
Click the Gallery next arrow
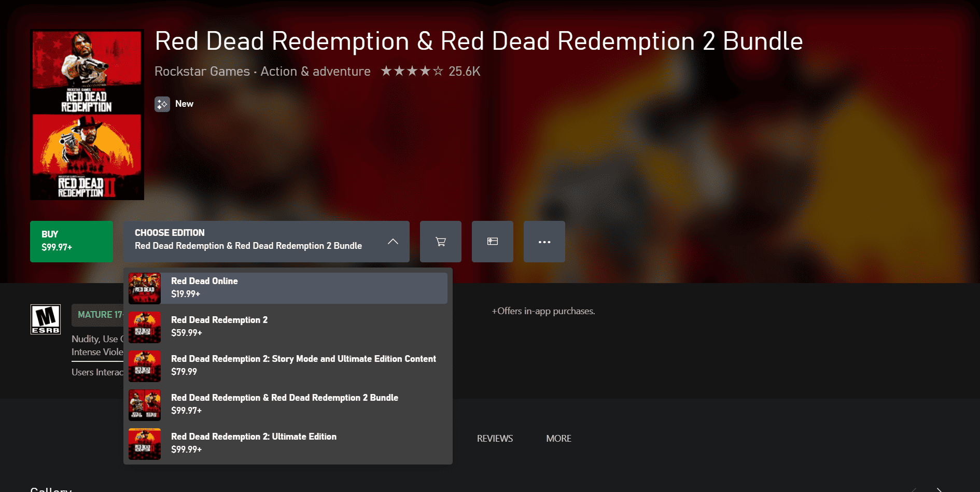(x=939, y=489)
